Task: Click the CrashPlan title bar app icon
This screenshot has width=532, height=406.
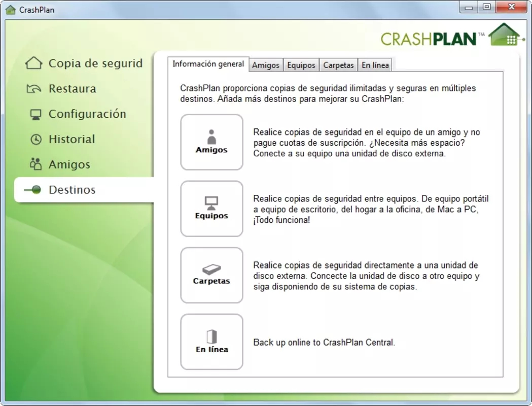Action: pos(11,10)
